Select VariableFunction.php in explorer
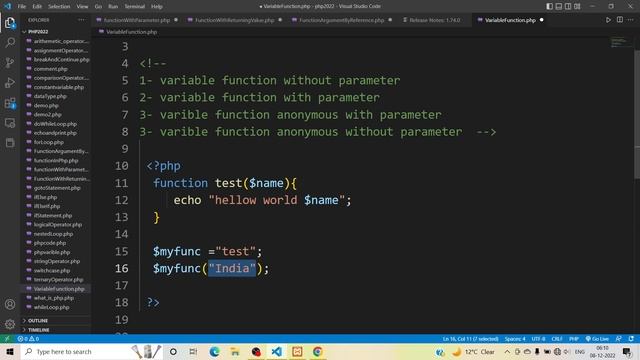 click(x=59, y=289)
